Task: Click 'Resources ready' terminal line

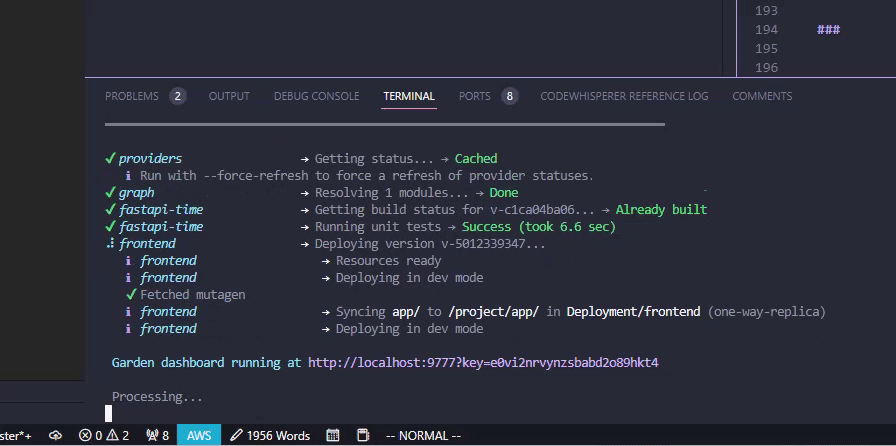Action: [389, 261]
